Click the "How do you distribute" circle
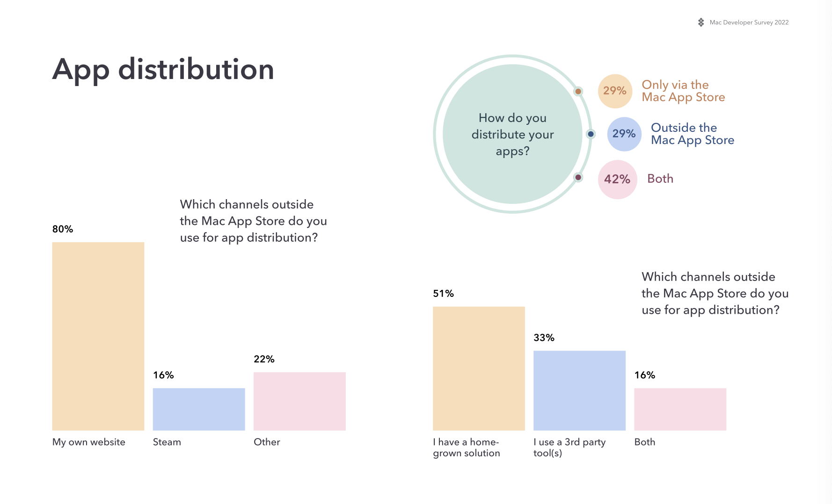The height and width of the screenshot is (504, 832). pos(512,134)
